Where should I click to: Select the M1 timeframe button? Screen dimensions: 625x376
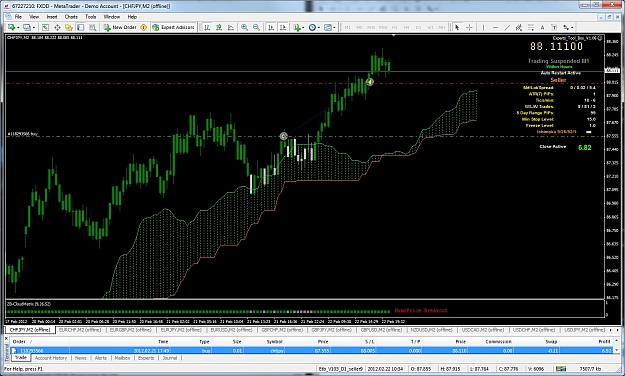point(347,27)
